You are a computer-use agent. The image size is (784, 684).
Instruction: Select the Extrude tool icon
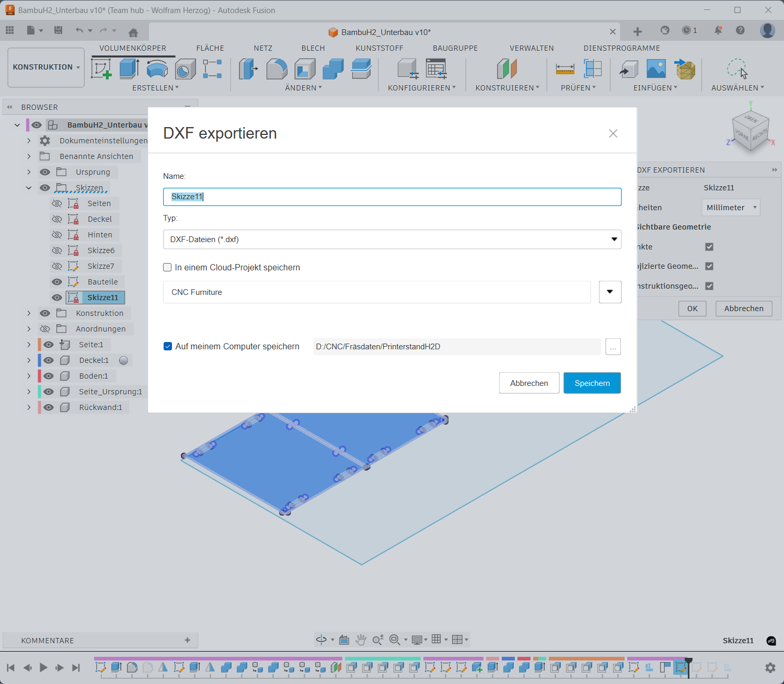pos(129,69)
